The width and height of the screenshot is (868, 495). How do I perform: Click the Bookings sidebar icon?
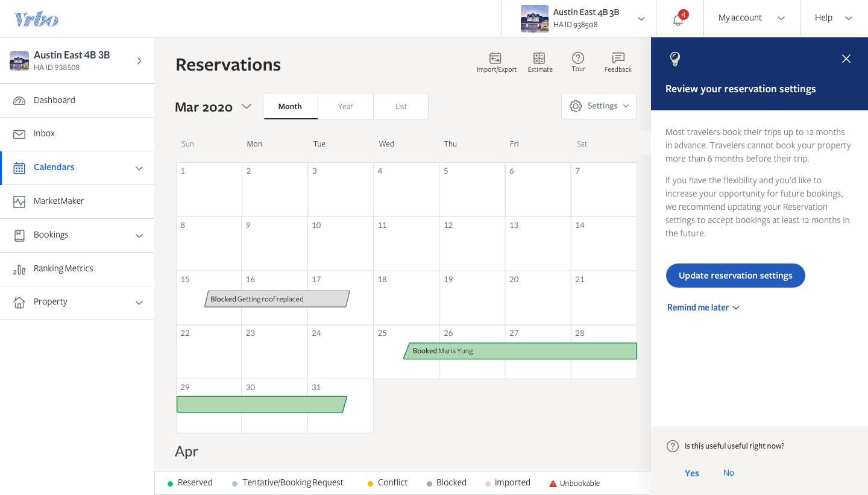19,235
